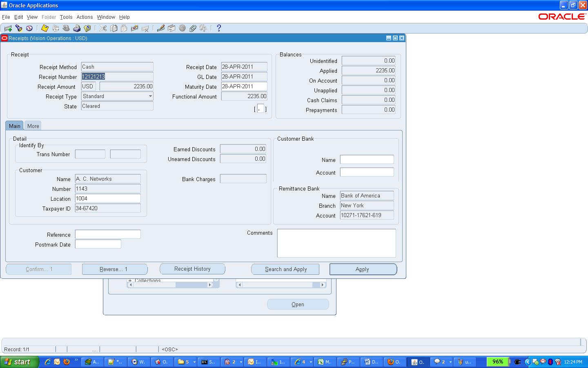The image size is (588, 368).
Task: Click the Folder Tools toolbar icon
Action: (x=203, y=28)
